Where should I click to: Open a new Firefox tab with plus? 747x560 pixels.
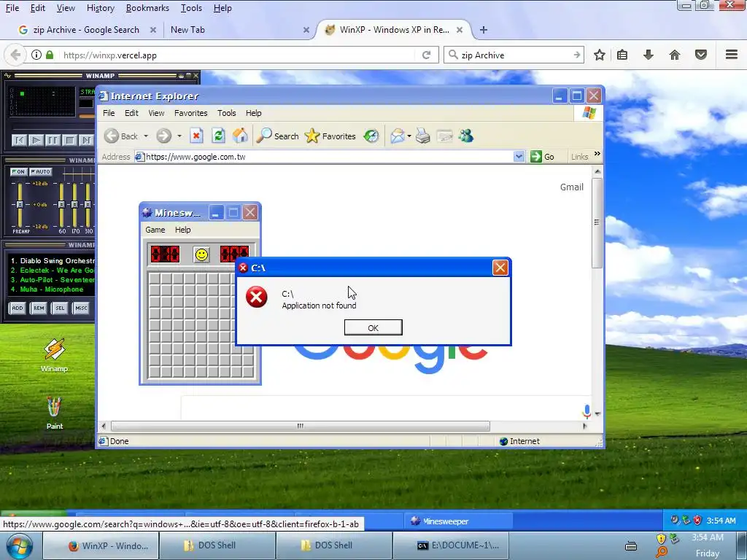coord(484,30)
